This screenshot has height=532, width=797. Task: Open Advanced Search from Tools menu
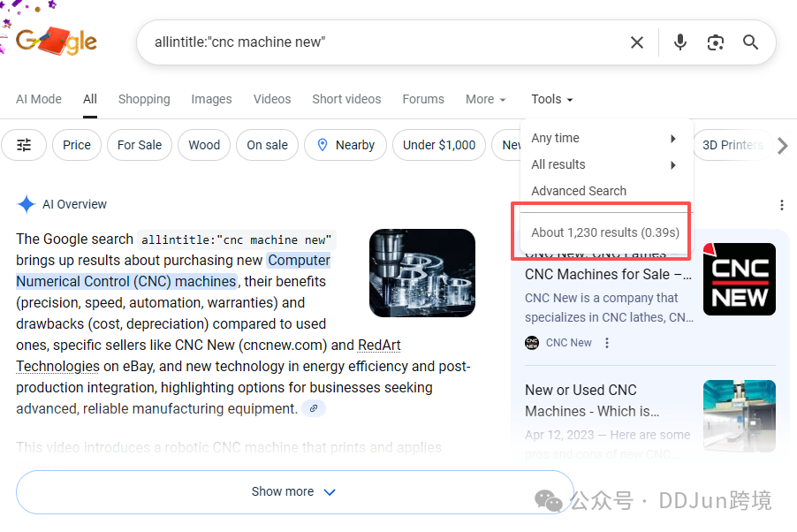(x=579, y=191)
